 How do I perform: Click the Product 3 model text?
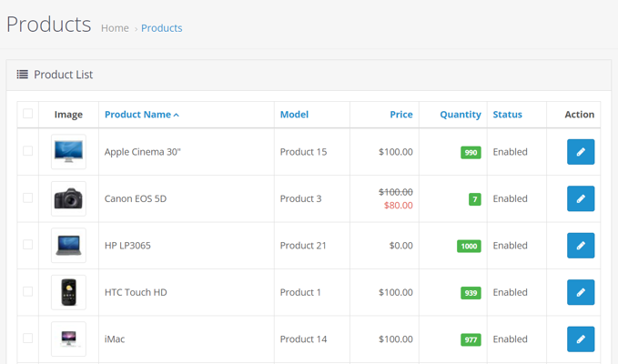pos(300,198)
